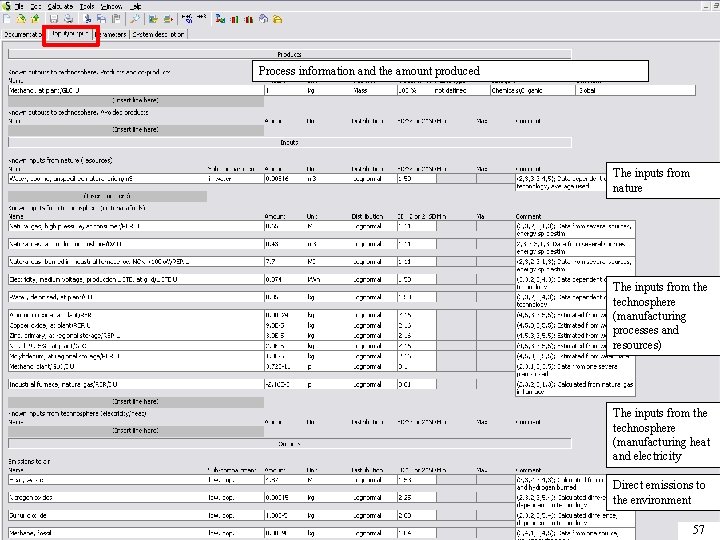Click the Mass quantity cell in product row
Viewport: 720px width, 540px height.
[x=374, y=90]
